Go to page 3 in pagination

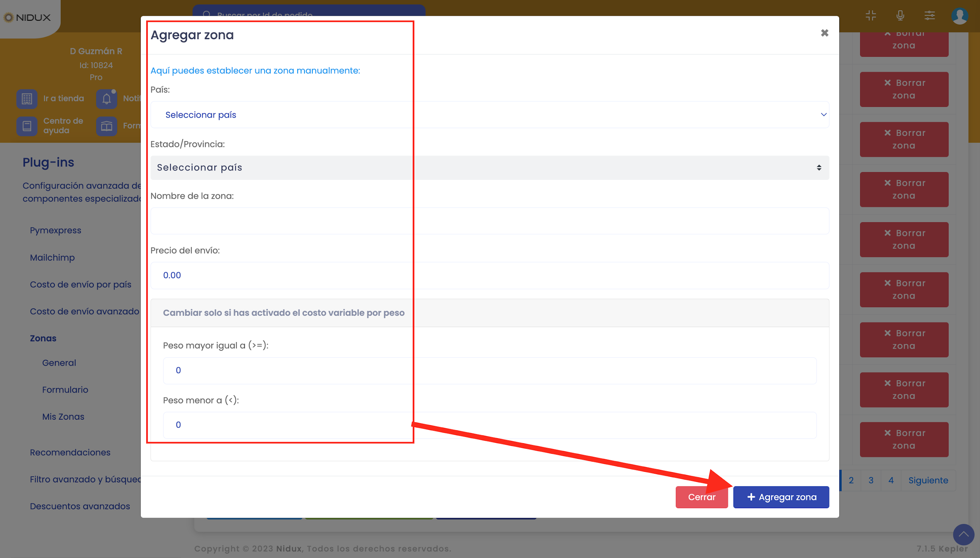coord(871,480)
